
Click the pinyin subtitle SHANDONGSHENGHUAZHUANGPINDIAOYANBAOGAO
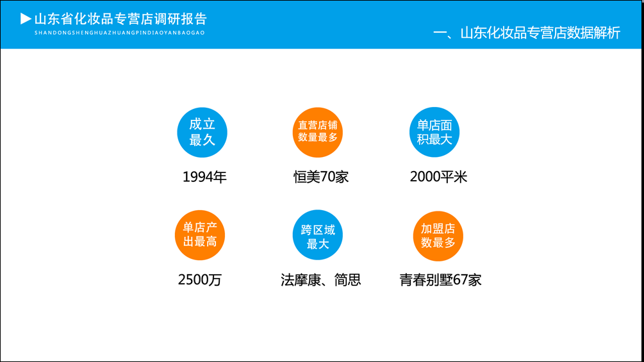(120, 33)
